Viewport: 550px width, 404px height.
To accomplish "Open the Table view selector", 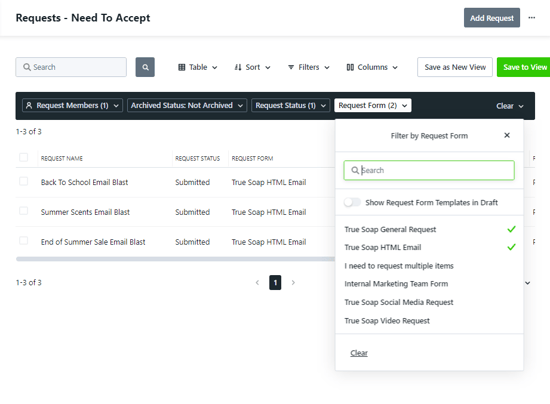I will click(197, 67).
